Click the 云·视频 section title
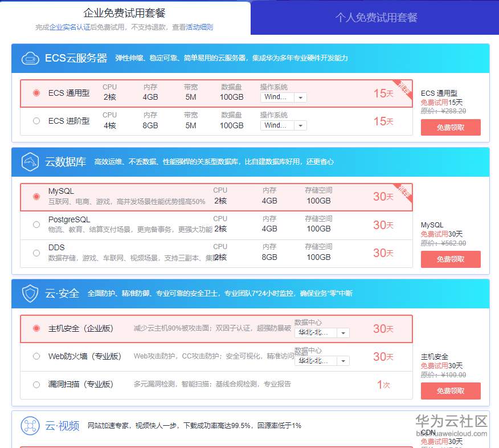This screenshot has width=499, height=448. point(62,425)
